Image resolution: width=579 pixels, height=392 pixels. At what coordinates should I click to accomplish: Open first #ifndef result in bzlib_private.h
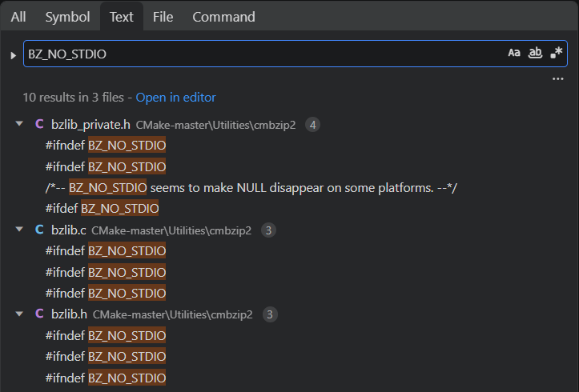(106, 146)
